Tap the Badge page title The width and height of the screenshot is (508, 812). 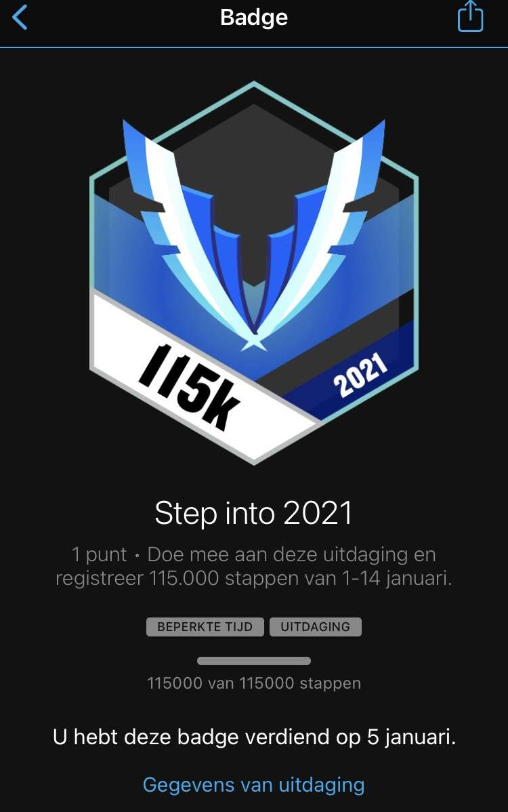point(254,17)
